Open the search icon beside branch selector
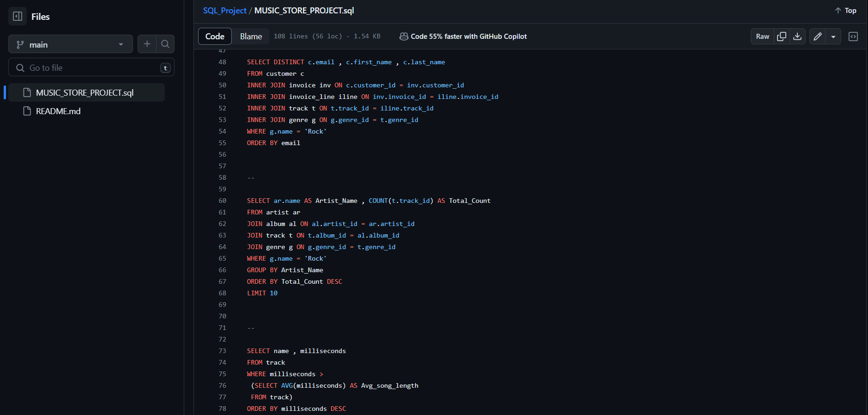Image resolution: width=868 pixels, height=415 pixels. point(165,44)
